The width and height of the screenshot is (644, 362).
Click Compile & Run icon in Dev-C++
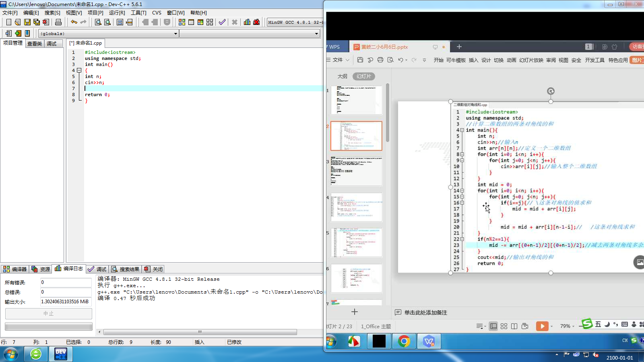(200, 22)
